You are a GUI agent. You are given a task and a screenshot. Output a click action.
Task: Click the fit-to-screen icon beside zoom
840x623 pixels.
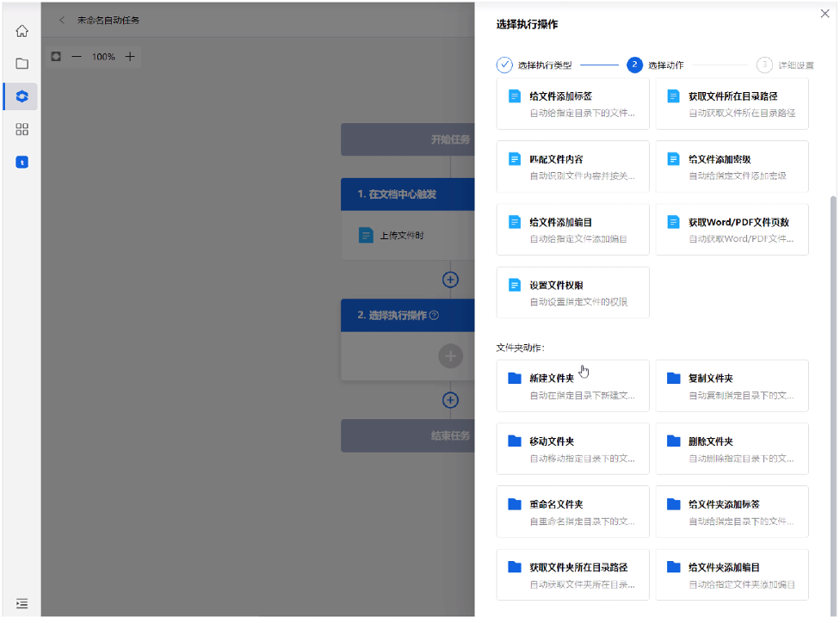[x=56, y=57]
